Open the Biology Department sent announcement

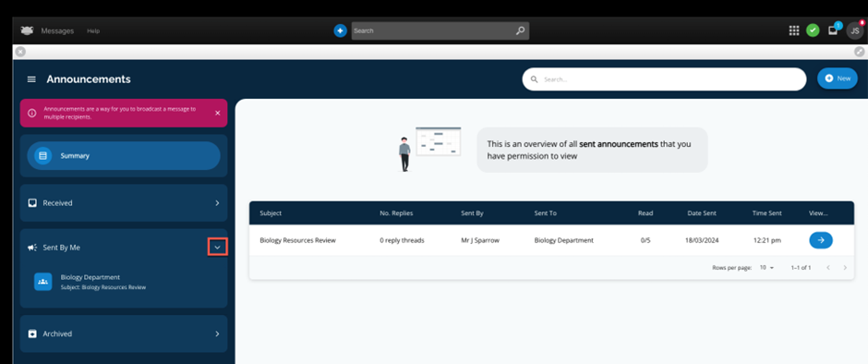click(124, 282)
